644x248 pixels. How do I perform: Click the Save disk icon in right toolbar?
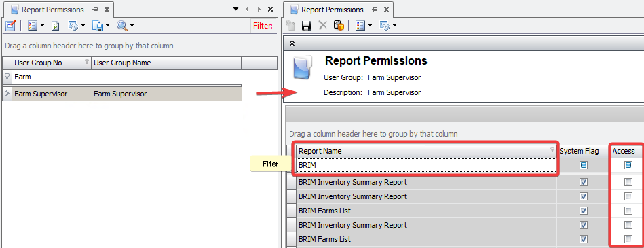pos(306,26)
